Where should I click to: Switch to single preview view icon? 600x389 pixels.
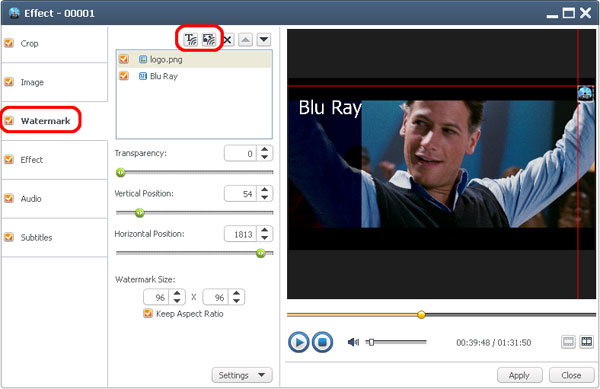pos(568,342)
